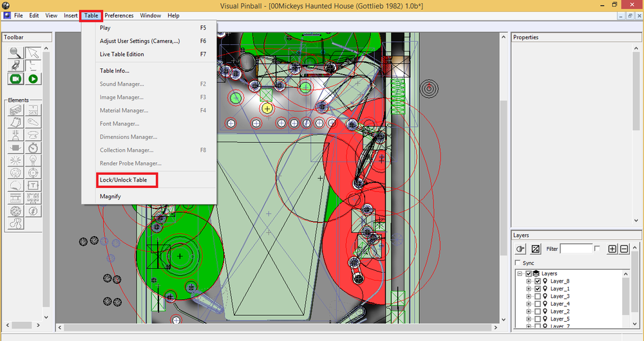Click Adjust User Settings (Camera,...) entry
Viewport: 644px width, 341px height.
click(x=140, y=41)
